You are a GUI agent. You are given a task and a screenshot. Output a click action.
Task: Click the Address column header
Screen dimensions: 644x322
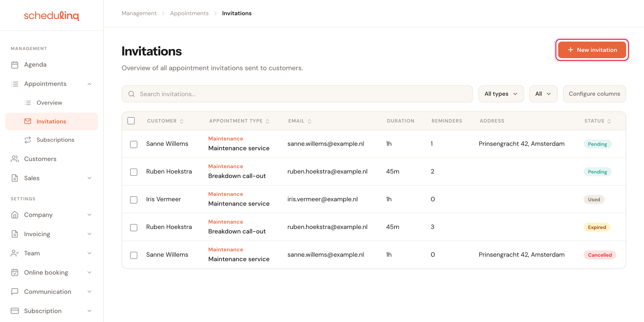coord(492,121)
